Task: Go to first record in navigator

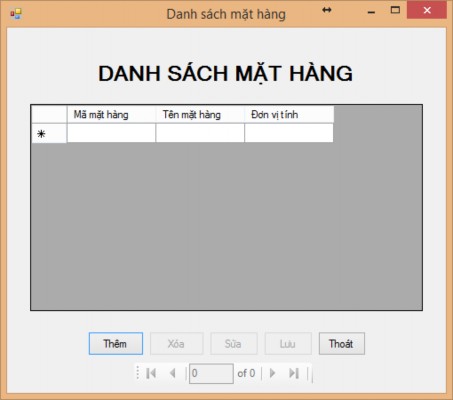Action: pyautogui.click(x=151, y=373)
